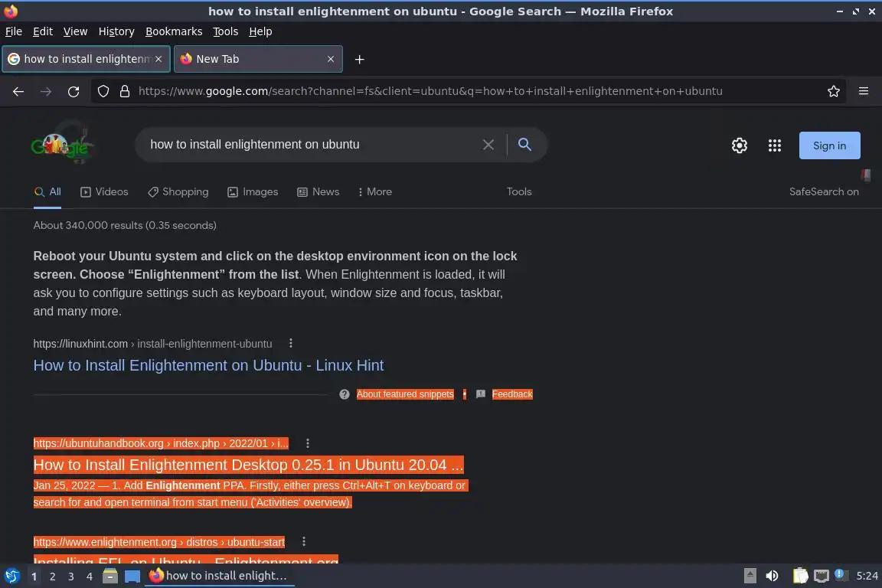
Task: Open Google quick settings gear
Action: (739, 145)
